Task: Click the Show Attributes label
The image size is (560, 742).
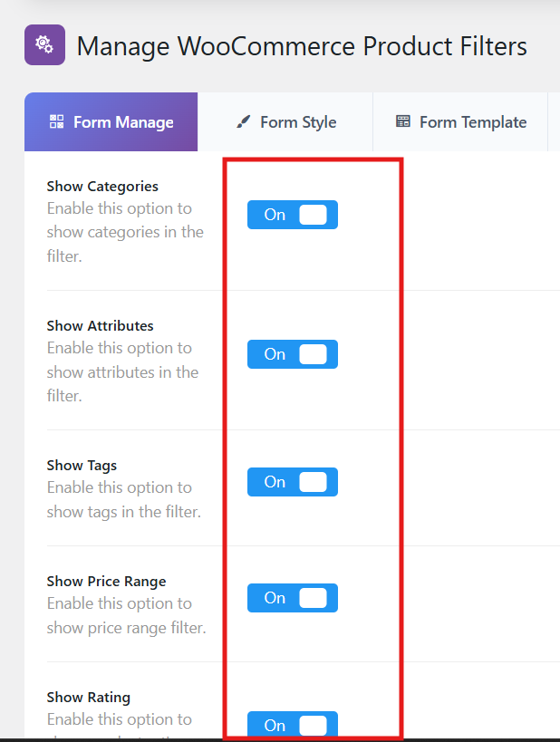Action: pyautogui.click(x=101, y=326)
